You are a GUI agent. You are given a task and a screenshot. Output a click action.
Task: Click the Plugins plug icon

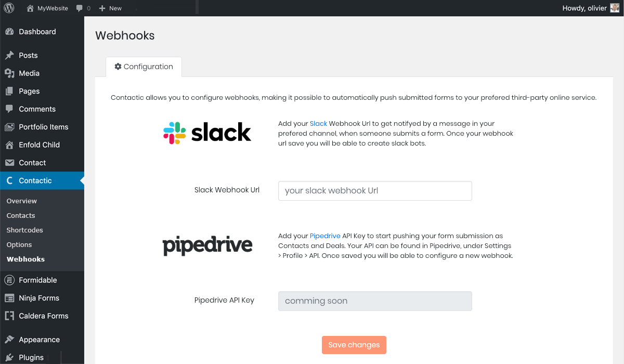click(x=9, y=357)
